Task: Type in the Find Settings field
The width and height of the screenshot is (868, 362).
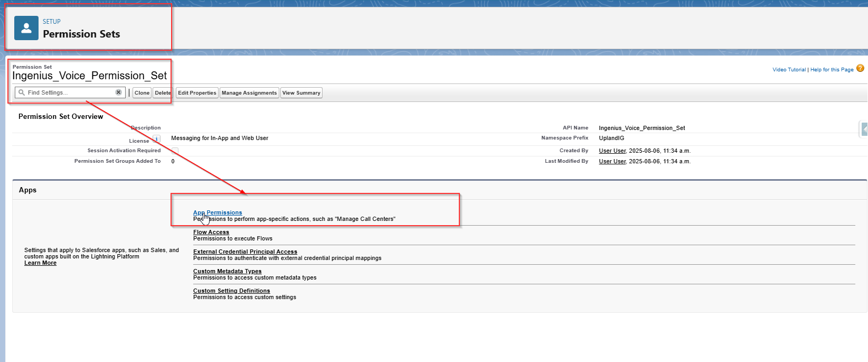Action: click(69, 92)
